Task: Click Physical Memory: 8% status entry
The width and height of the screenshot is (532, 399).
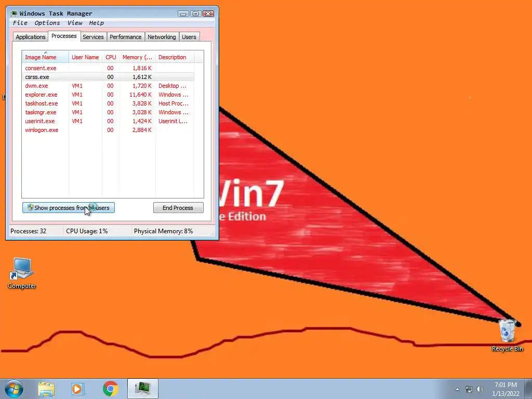Action: [163, 231]
